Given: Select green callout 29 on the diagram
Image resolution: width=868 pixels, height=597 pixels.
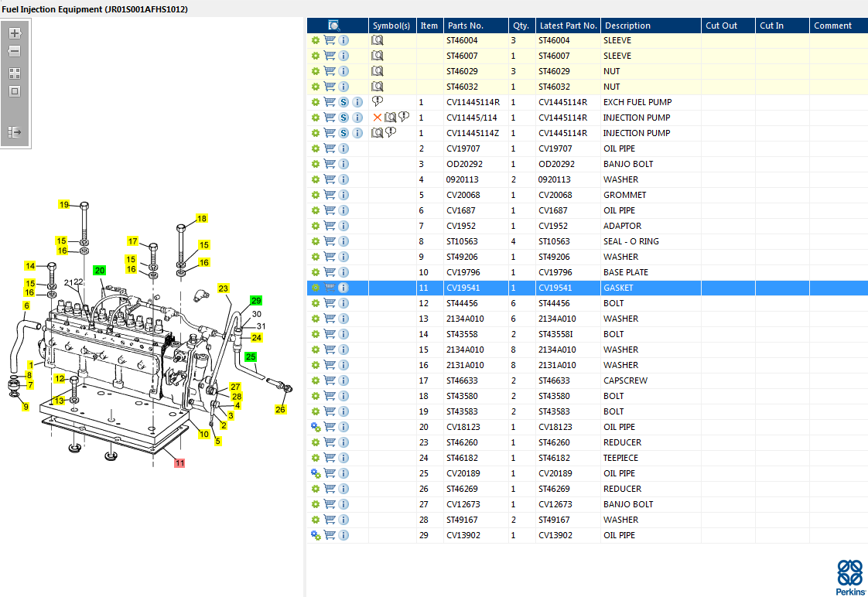Looking at the screenshot, I should click(256, 301).
